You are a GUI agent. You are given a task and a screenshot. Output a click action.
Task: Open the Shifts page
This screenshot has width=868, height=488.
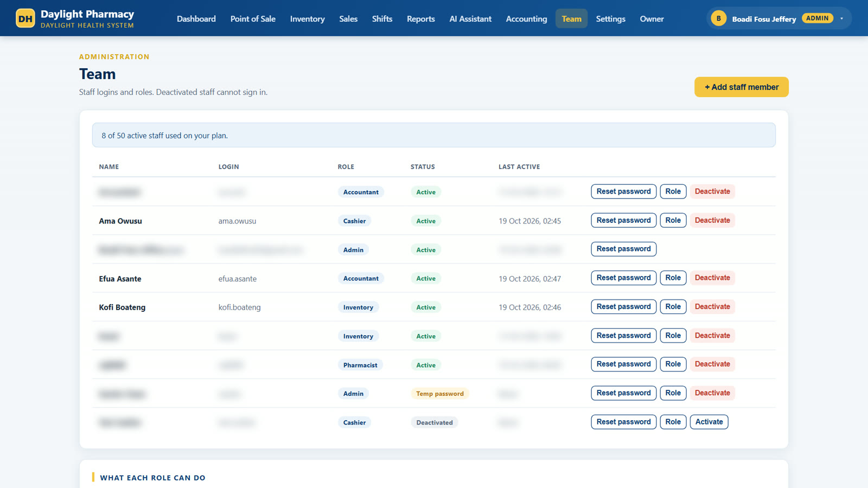click(382, 18)
